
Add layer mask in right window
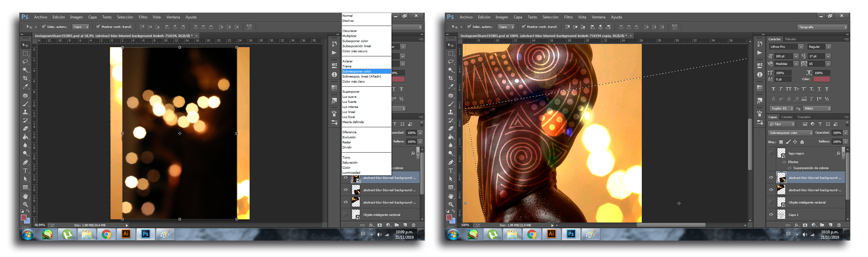[x=805, y=225]
